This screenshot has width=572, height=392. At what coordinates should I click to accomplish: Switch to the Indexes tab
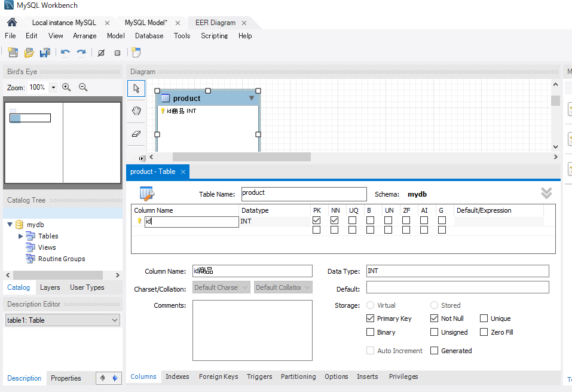pyautogui.click(x=177, y=376)
